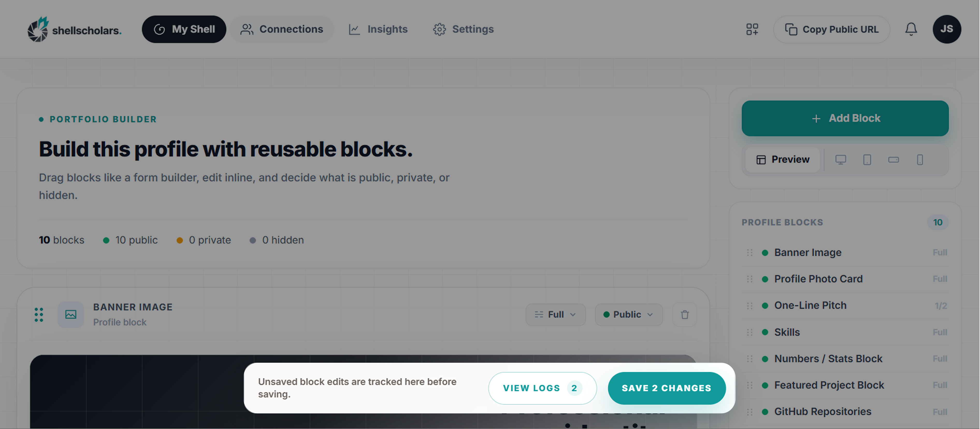
Task: Click the shellscholars logo
Action: click(75, 29)
